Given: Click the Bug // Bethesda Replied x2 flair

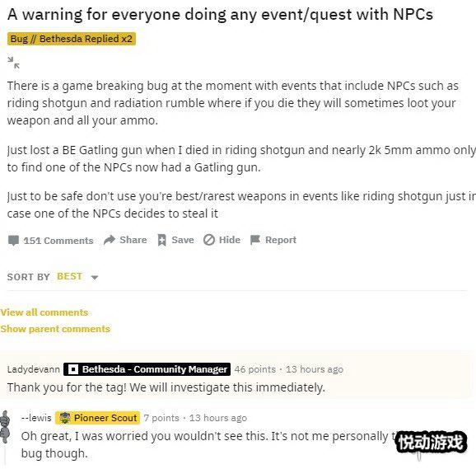Looking at the screenshot, I should [x=72, y=39].
